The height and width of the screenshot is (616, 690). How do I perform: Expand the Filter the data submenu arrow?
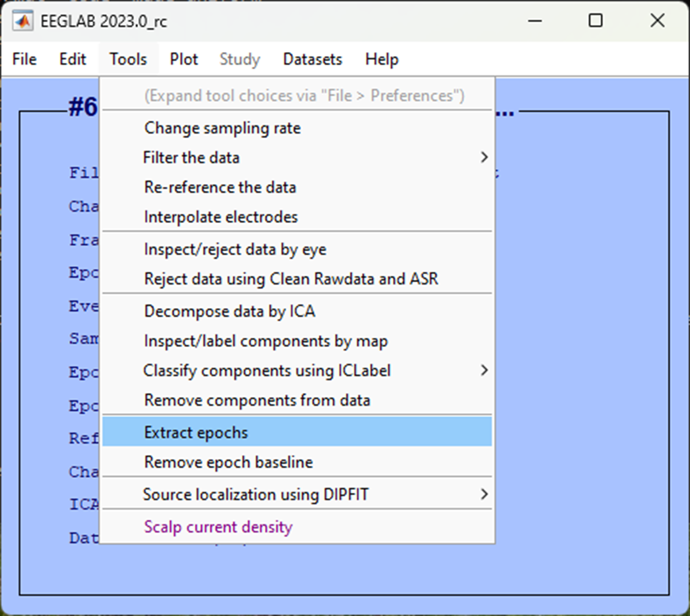click(x=484, y=157)
